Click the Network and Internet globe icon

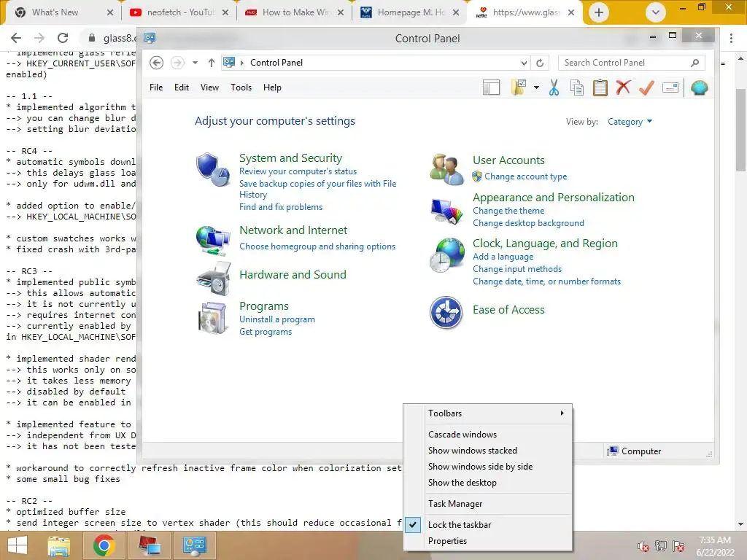[212, 241]
